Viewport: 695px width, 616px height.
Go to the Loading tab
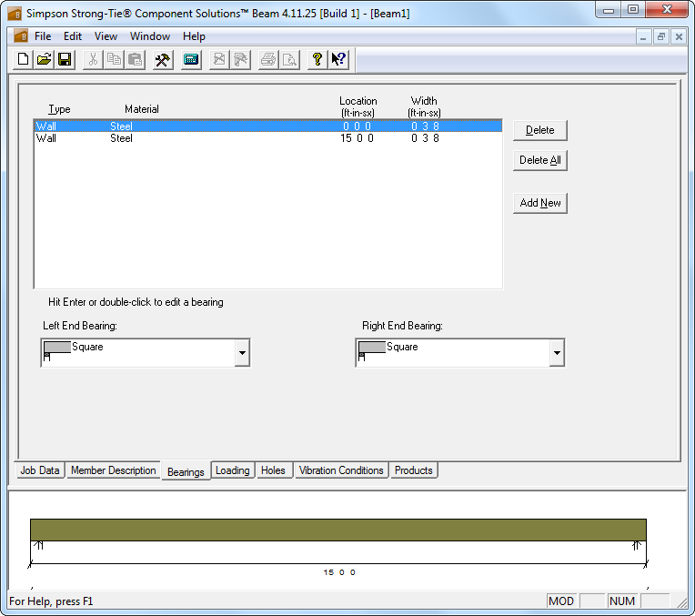pyautogui.click(x=233, y=470)
